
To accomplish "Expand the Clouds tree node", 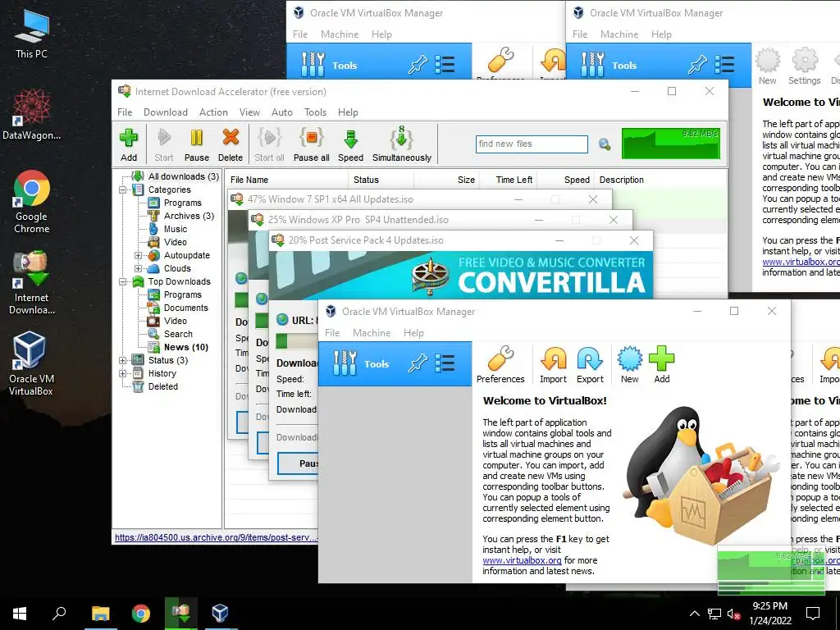I will pyautogui.click(x=138, y=268).
